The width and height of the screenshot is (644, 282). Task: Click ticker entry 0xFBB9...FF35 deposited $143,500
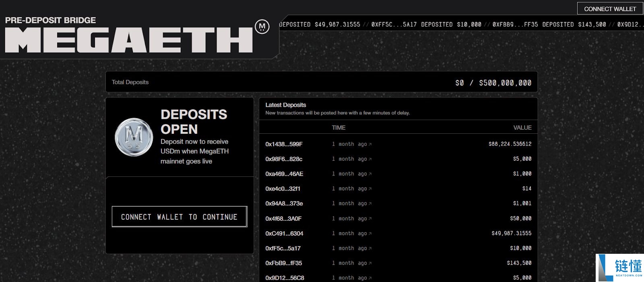click(x=549, y=25)
